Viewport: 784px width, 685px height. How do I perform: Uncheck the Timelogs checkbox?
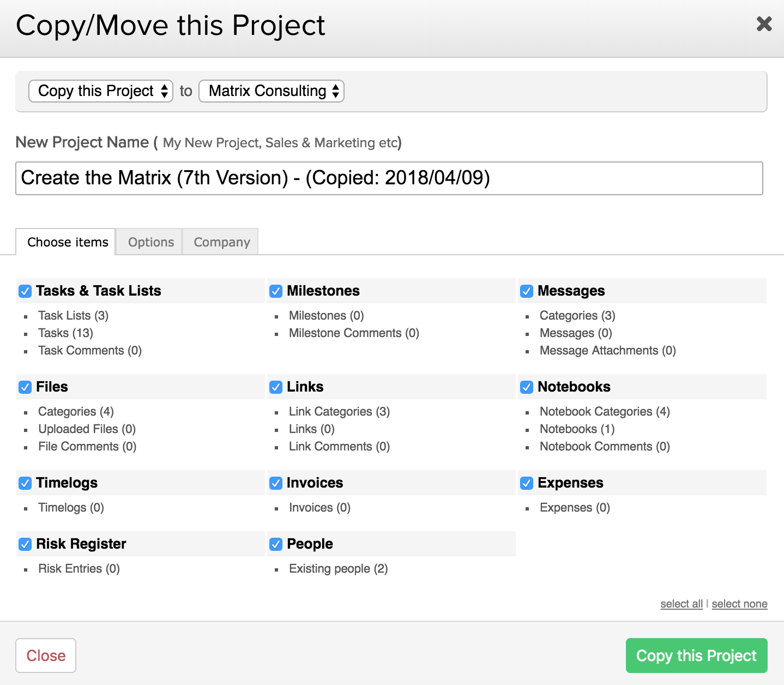(x=25, y=483)
